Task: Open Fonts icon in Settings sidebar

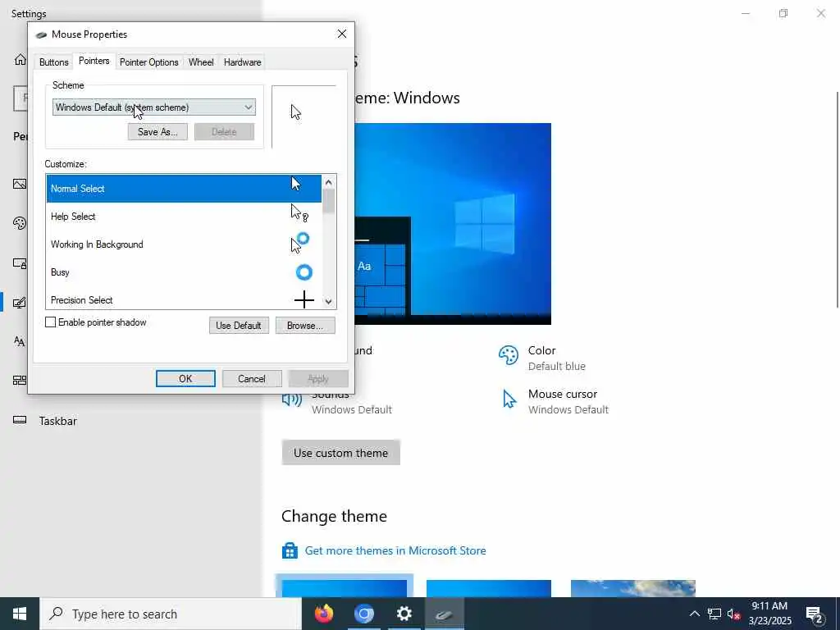Action: coord(20,341)
